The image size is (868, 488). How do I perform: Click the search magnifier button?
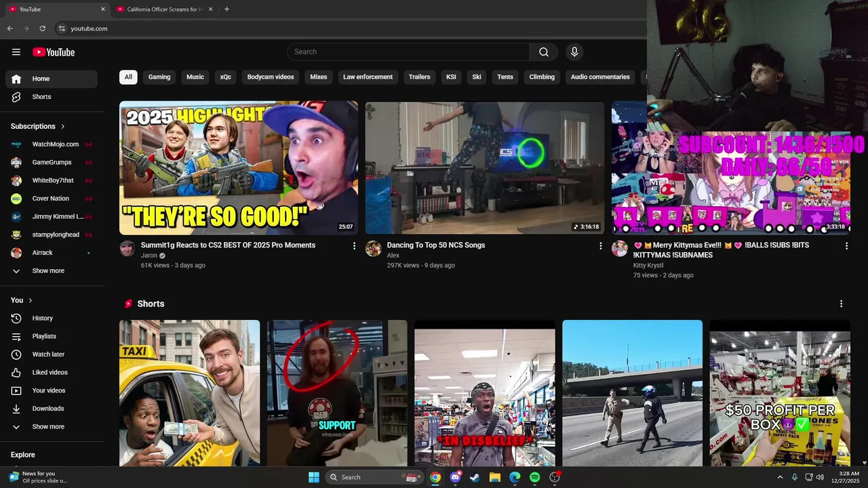point(544,52)
